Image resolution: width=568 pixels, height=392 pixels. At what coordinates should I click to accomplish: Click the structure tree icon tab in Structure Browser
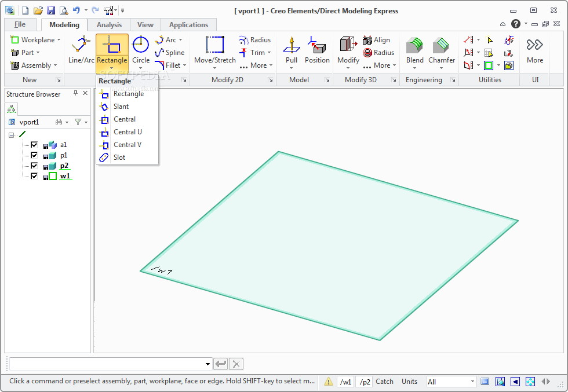pos(12,109)
